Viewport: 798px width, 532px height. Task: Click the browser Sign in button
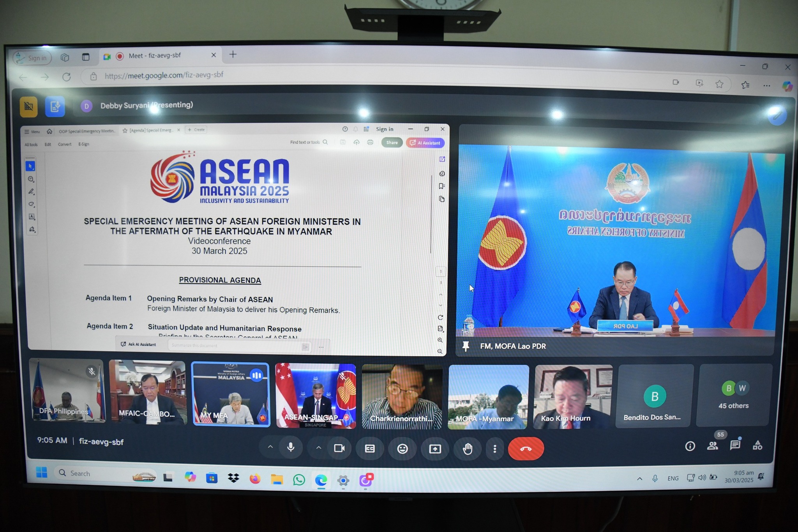pos(33,58)
